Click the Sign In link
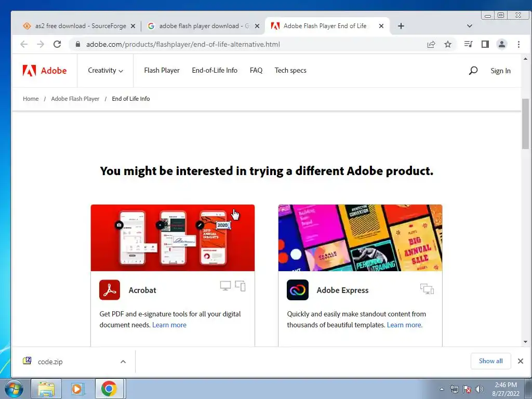This screenshot has height=399, width=532. (500, 71)
